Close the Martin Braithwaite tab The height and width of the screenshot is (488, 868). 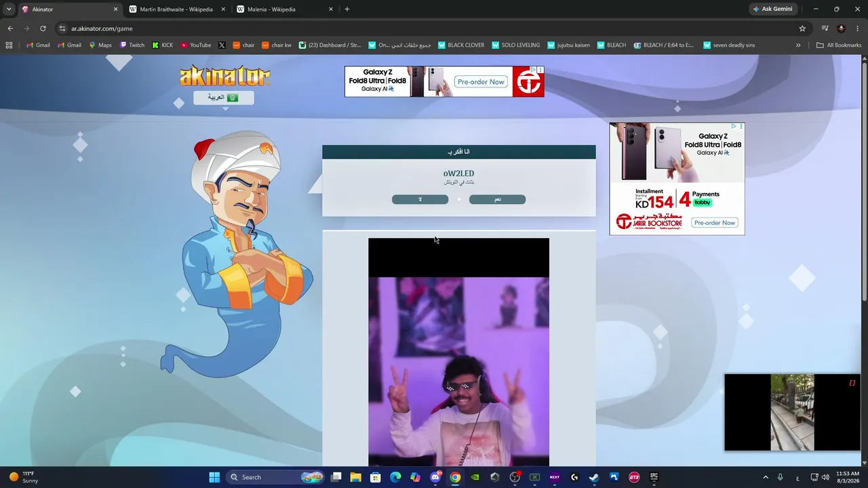point(223,9)
